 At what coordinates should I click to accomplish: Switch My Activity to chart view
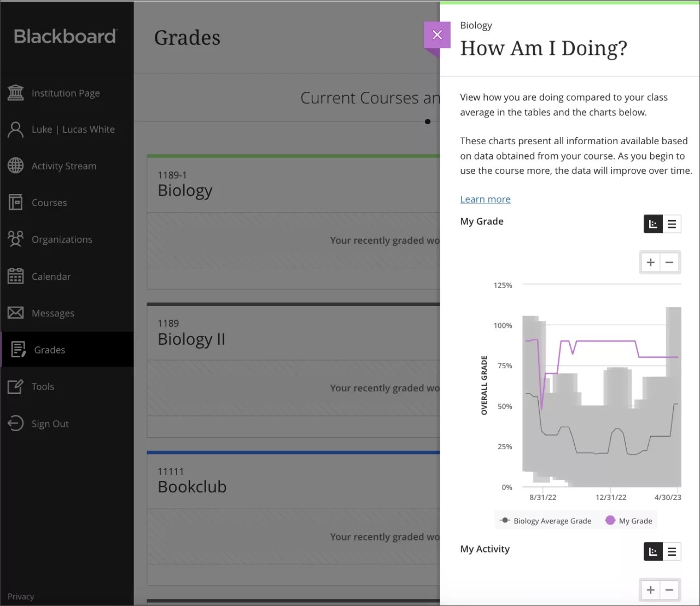tap(652, 551)
